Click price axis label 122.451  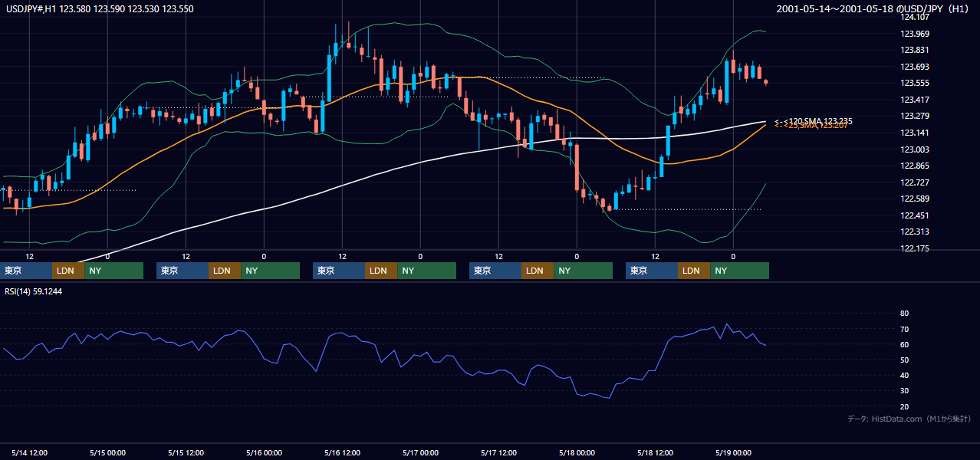pos(915,215)
